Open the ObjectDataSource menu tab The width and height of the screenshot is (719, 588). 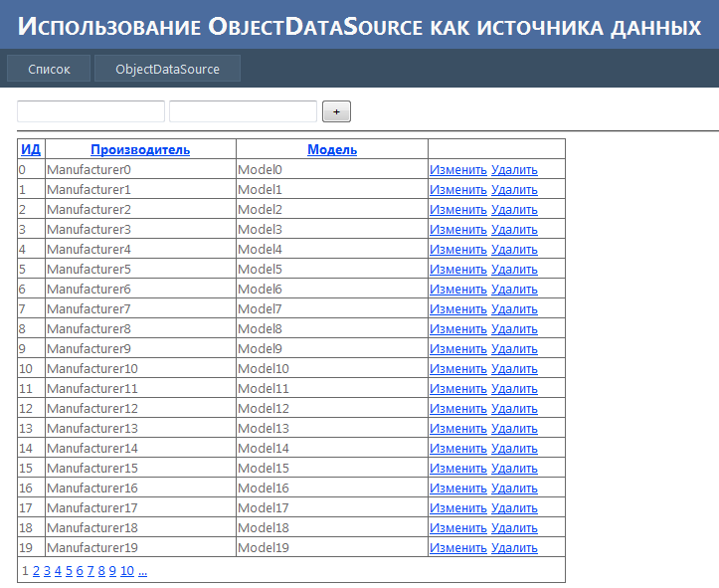[x=167, y=69]
